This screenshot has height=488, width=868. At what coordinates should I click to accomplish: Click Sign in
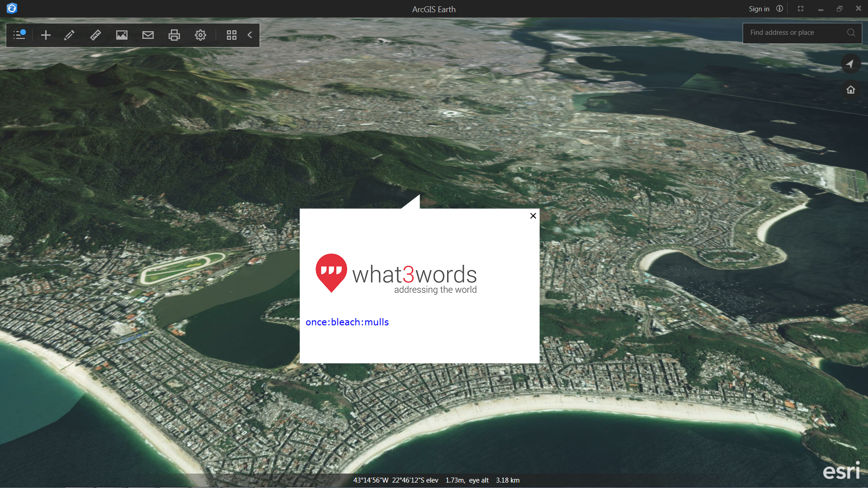click(x=759, y=9)
